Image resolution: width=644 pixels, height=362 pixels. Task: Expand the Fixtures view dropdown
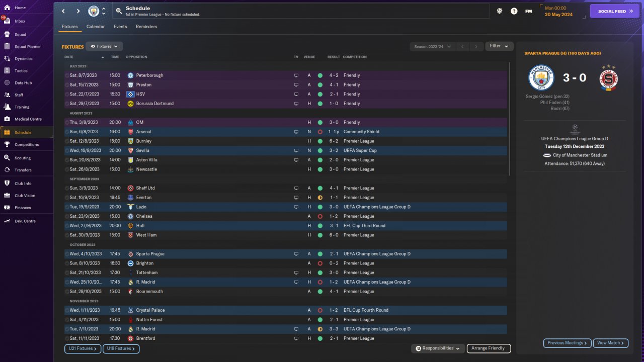pos(104,46)
